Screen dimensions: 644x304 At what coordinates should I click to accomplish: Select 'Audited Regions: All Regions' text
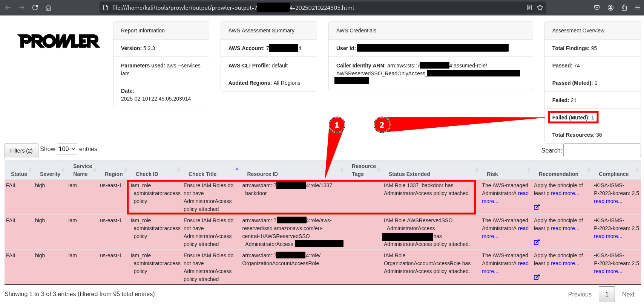264,83
